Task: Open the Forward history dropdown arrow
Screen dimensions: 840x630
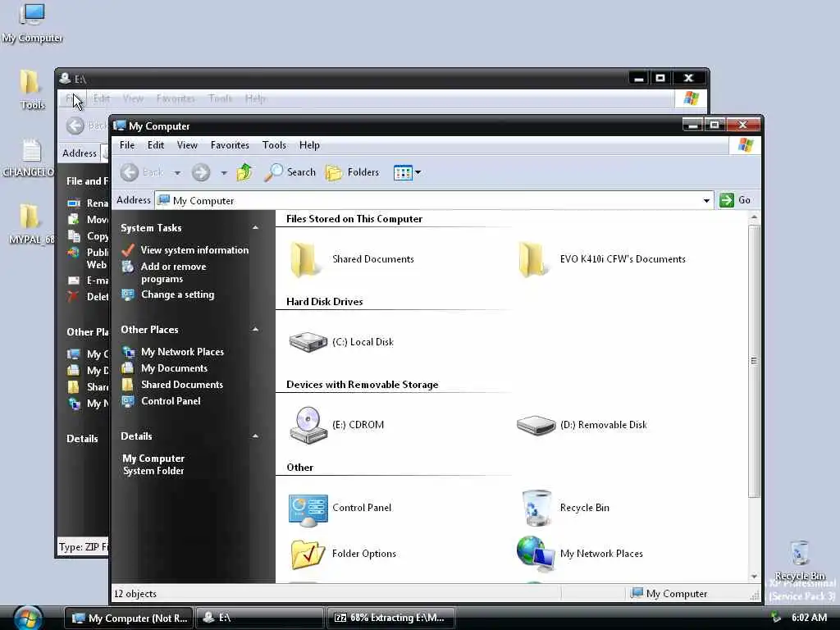Action: tap(224, 173)
